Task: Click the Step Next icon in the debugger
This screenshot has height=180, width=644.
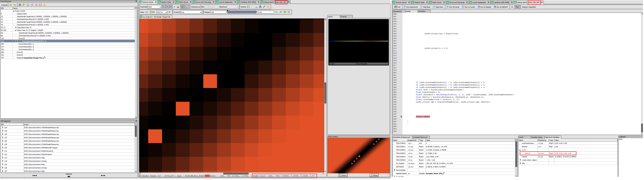Action: tap(434, 7)
